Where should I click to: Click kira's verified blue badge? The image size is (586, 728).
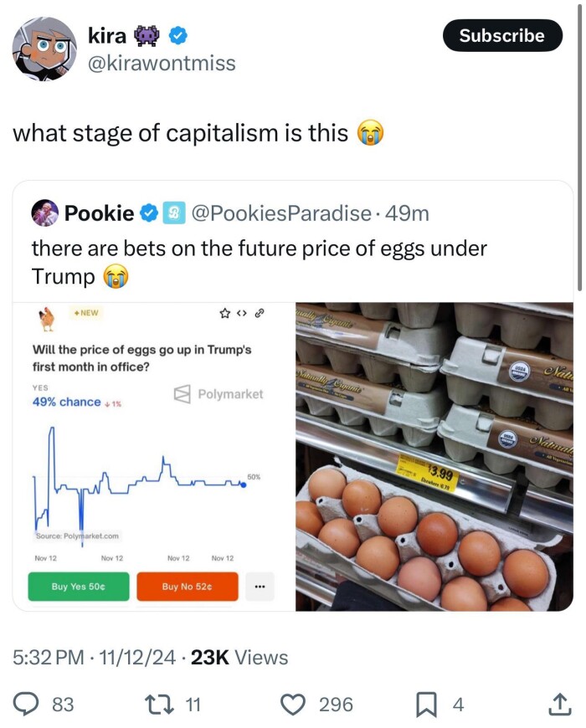tap(179, 36)
